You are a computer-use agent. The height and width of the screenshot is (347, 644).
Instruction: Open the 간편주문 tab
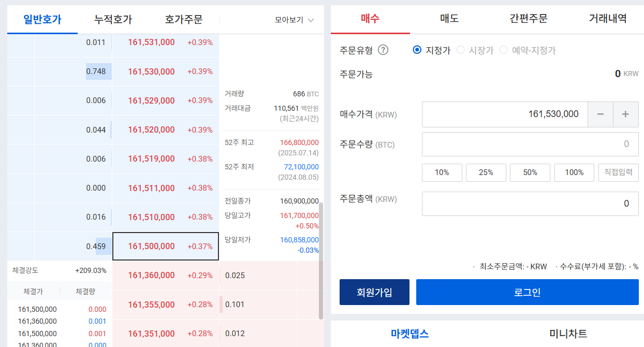tap(529, 19)
